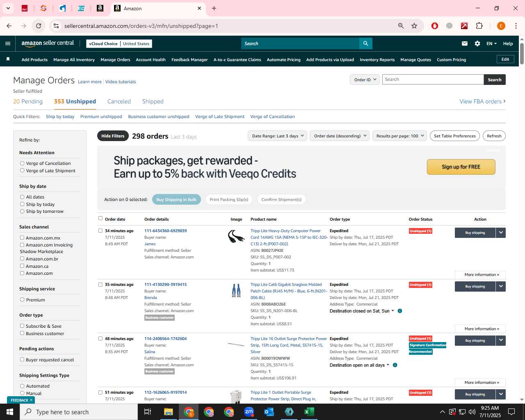Open a new browser tab with plus
This screenshot has width=525, height=420.
pyautogui.click(x=214, y=8)
